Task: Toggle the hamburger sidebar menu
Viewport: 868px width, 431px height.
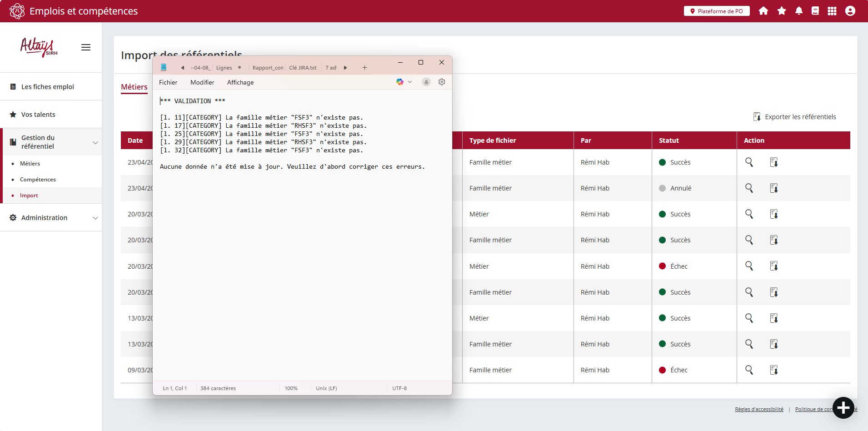Action: point(86,47)
